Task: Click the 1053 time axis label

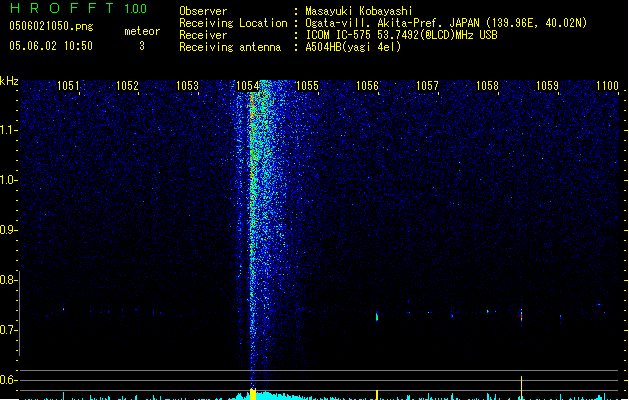Action: 187,85
